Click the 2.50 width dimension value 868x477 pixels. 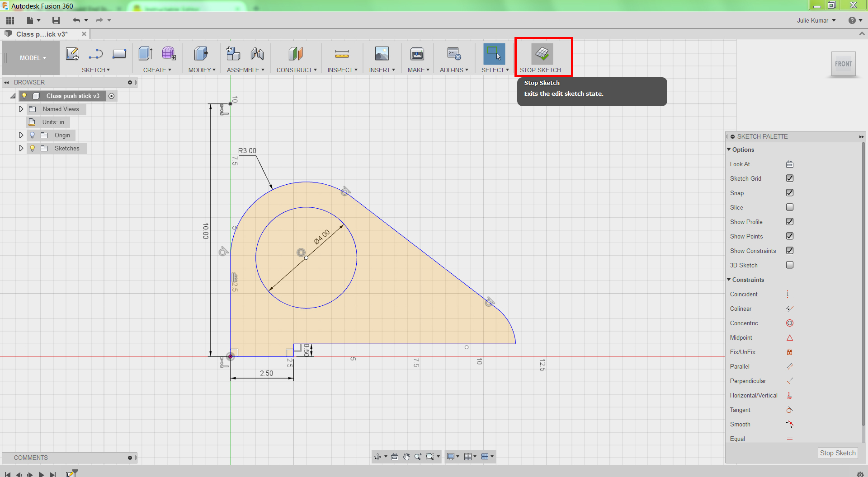coord(267,373)
